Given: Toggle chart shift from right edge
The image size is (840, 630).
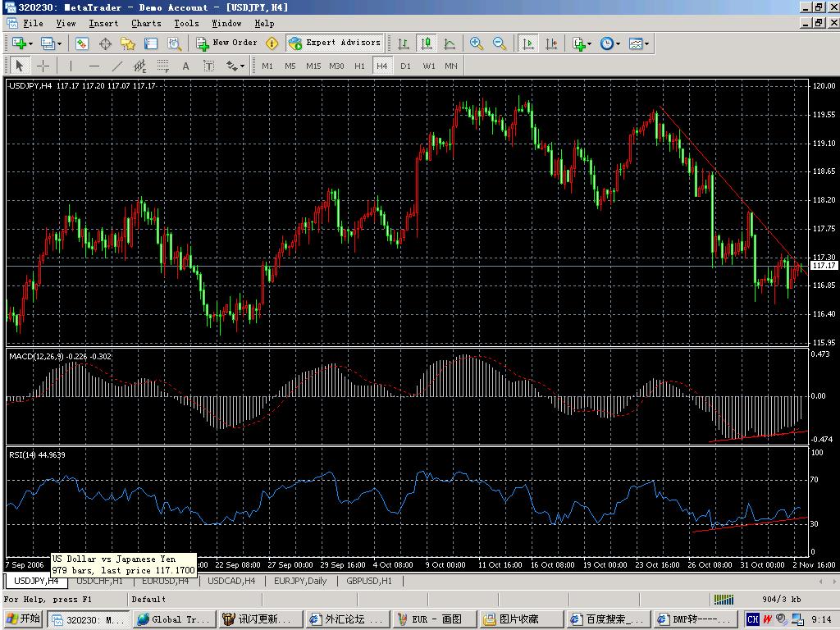Looking at the screenshot, I should click(552, 43).
